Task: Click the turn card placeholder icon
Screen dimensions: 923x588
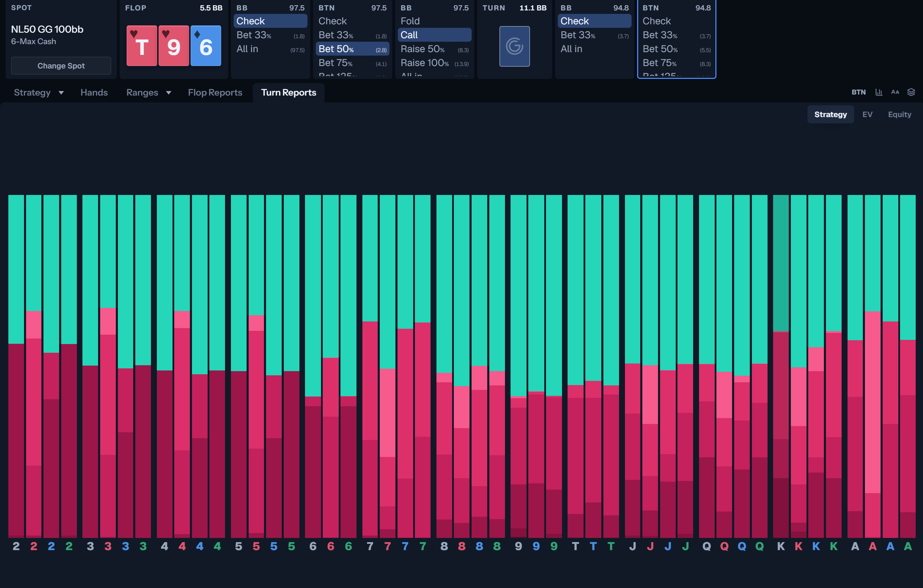Action: 514,46
